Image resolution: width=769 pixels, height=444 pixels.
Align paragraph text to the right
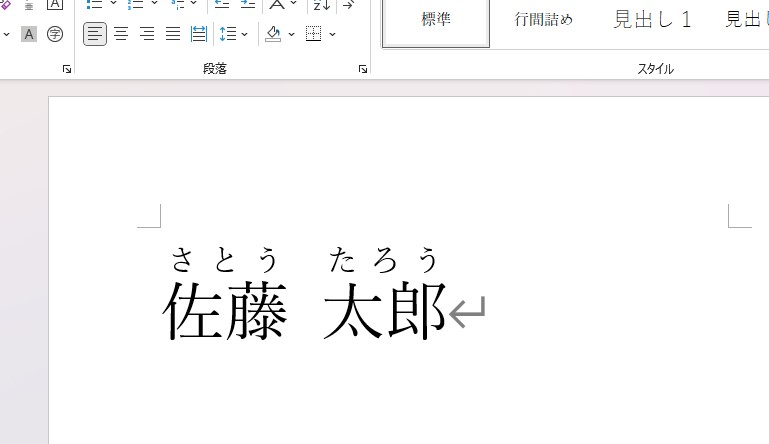tap(147, 34)
